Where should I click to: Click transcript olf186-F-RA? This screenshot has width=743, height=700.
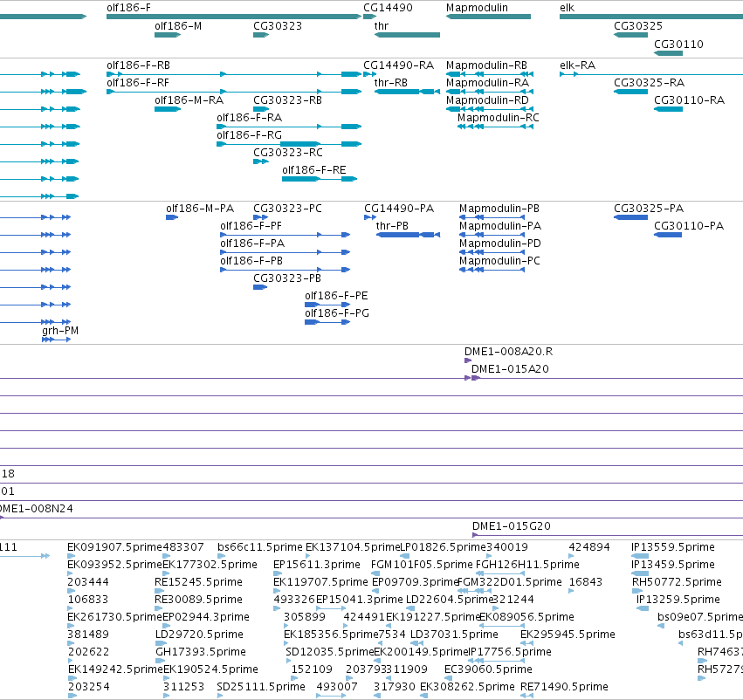coord(289,127)
